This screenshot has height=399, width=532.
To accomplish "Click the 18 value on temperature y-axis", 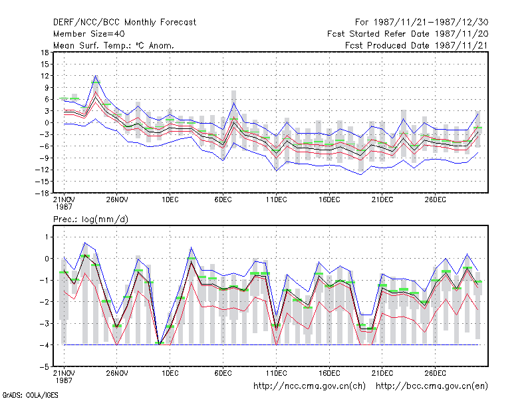I will tap(45, 53).
